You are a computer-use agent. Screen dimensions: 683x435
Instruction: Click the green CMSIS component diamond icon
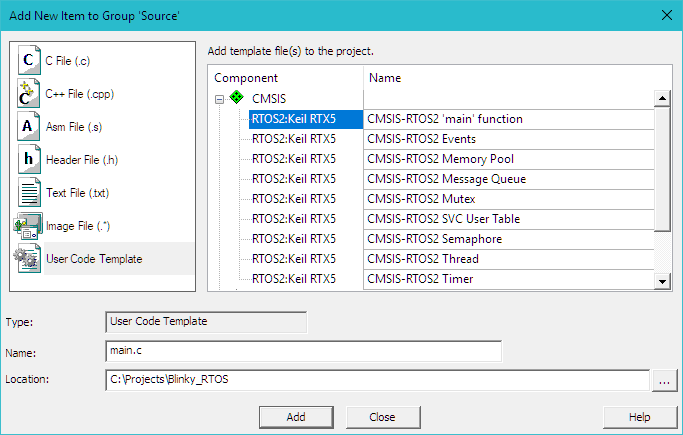[x=237, y=97]
